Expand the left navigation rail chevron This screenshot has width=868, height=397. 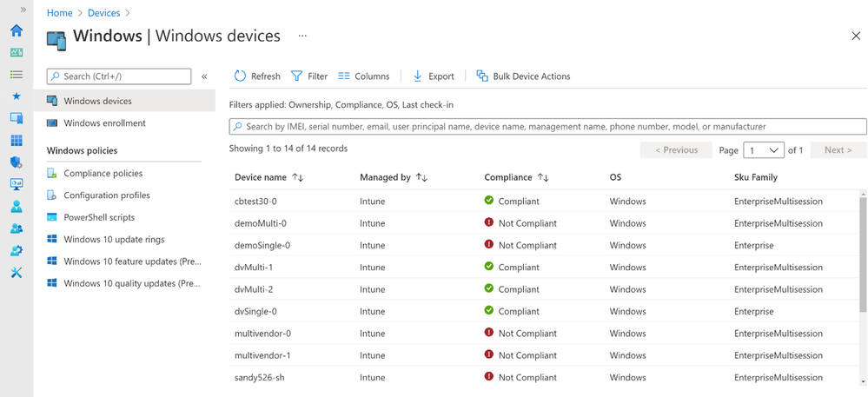23,10
